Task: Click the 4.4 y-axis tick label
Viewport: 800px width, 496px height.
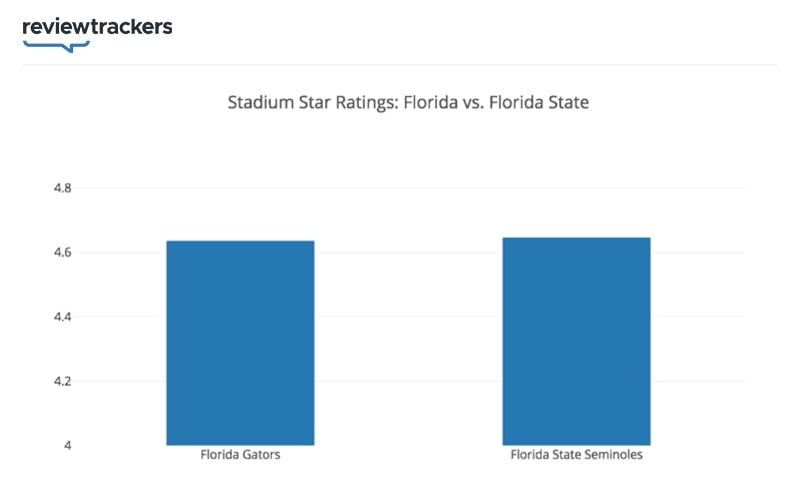Action: click(x=63, y=317)
